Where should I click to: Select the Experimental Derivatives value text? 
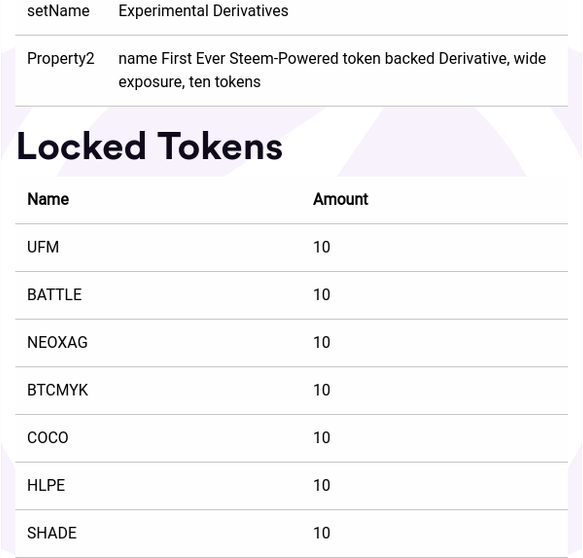pos(203,11)
